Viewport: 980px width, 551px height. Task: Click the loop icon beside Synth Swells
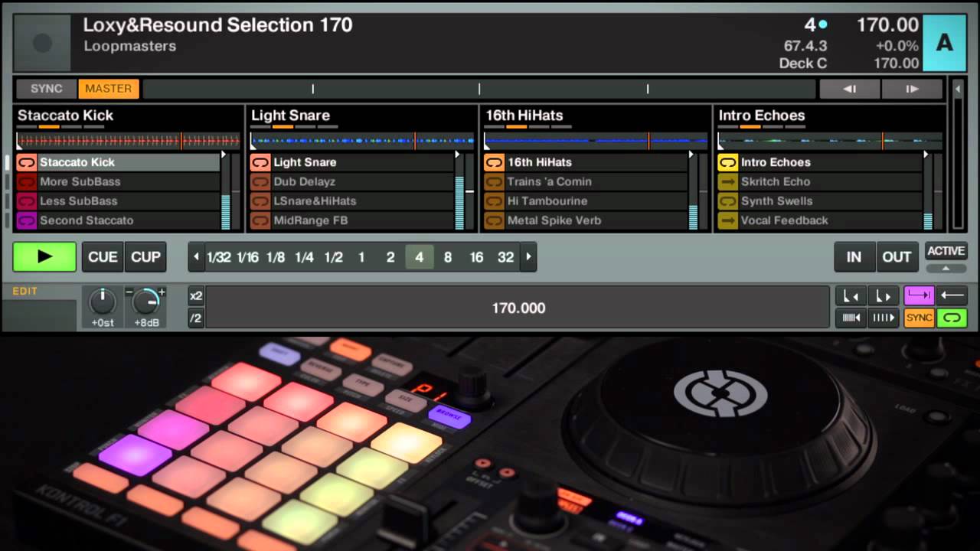click(727, 201)
